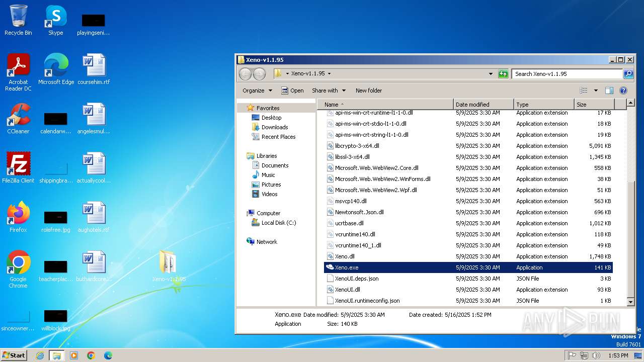The width and height of the screenshot is (644, 362).
Task: Open Microsoft Edge desktop shortcut
Action: [x=56, y=69]
